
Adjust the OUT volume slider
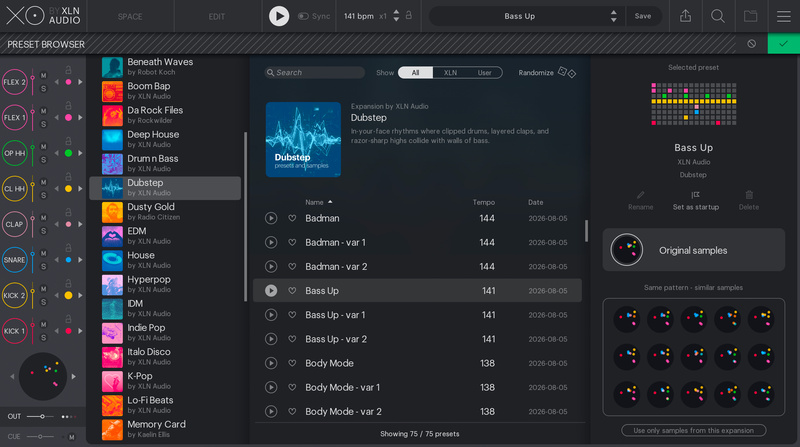40,416
